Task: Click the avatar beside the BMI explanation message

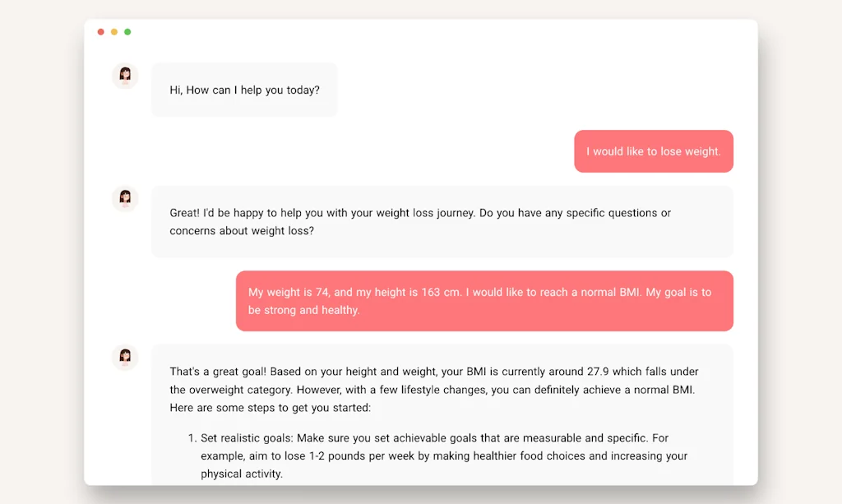Action: pos(124,357)
